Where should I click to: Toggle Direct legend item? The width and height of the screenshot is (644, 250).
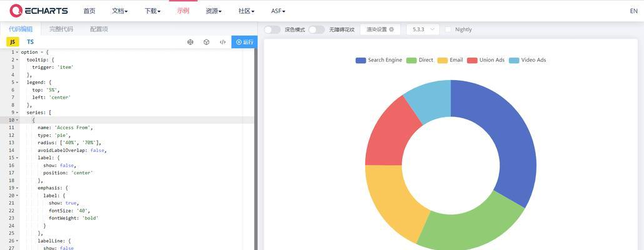coord(420,60)
